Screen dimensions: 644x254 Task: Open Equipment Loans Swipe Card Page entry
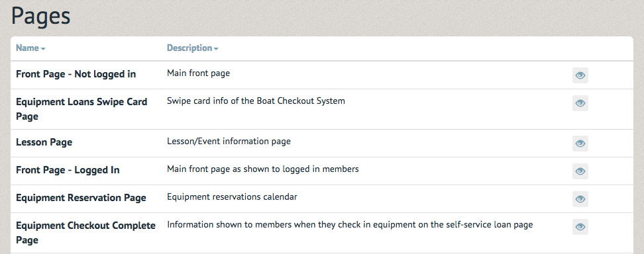[81, 109]
